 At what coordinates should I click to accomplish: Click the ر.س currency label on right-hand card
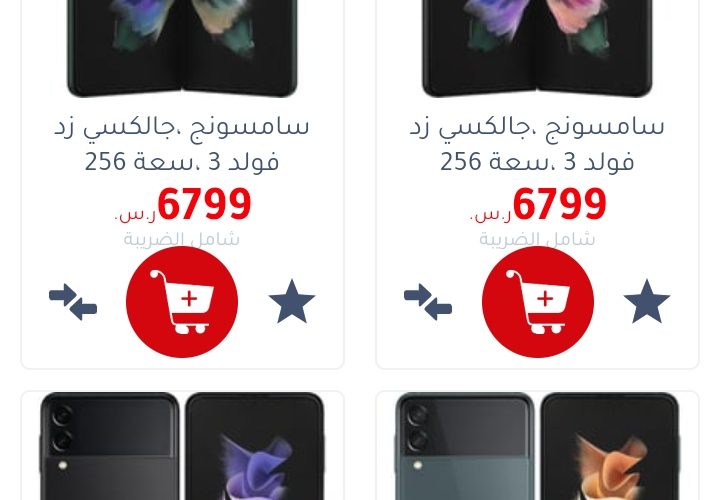pyautogui.click(x=490, y=214)
